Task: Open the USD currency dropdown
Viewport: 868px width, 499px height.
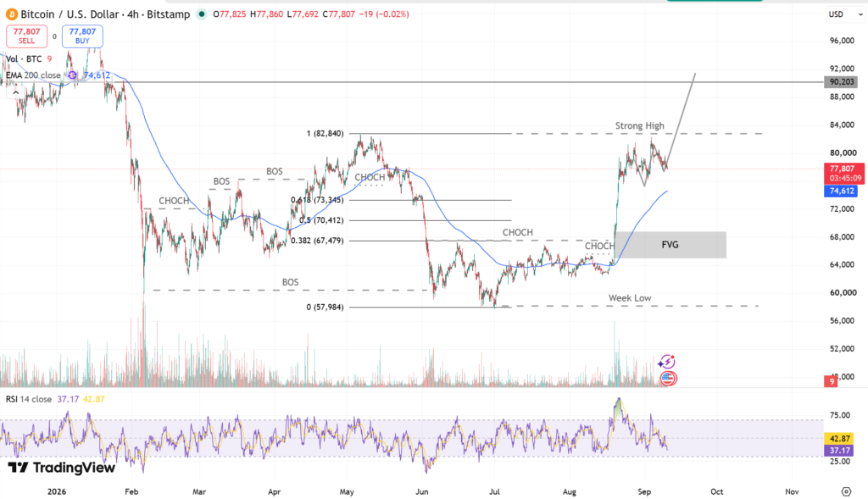Action: (x=845, y=14)
